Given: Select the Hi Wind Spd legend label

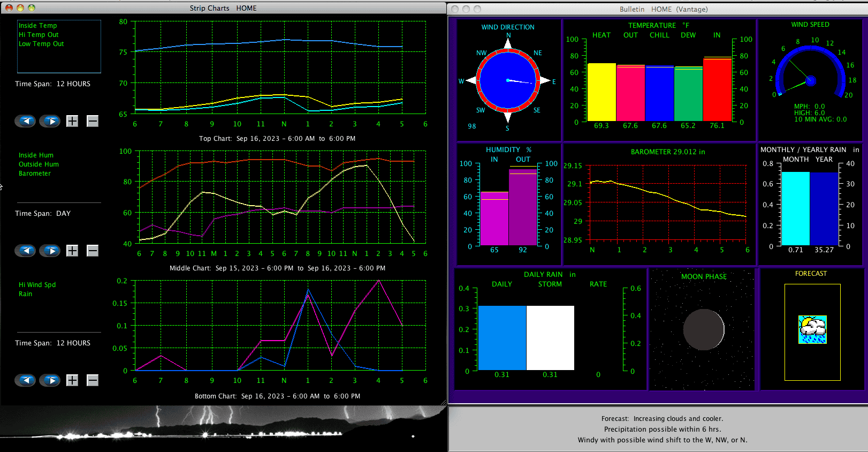Looking at the screenshot, I should [x=37, y=285].
